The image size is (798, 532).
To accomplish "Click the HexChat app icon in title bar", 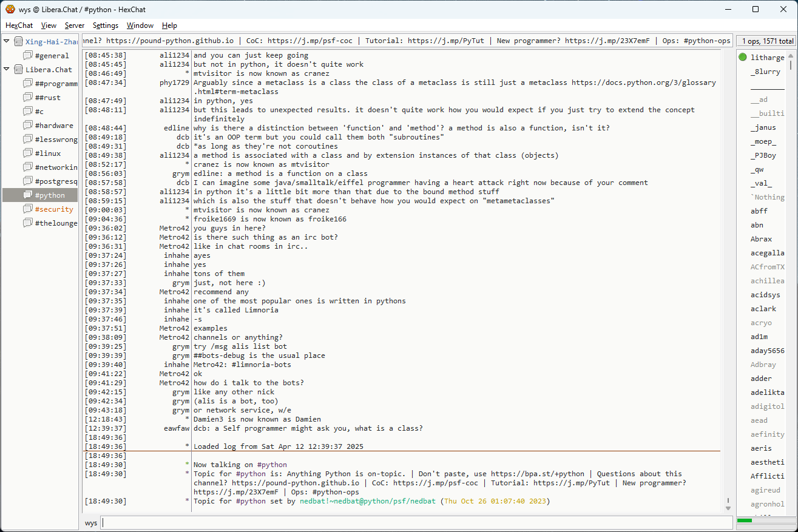I will [x=10, y=9].
